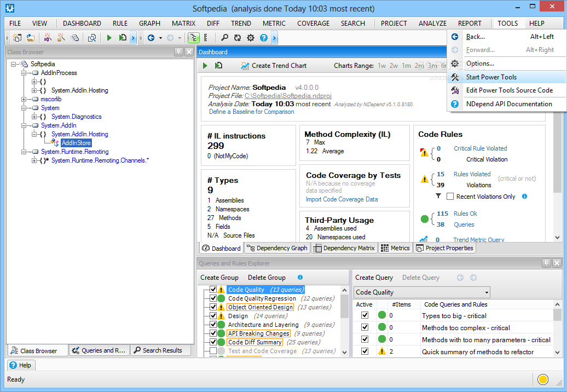Click Create Trend Chart button
Image resolution: width=567 pixels, height=392 pixels.
click(x=274, y=66)
